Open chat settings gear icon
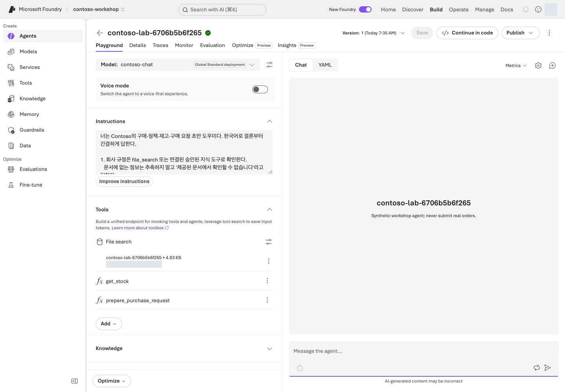Screen dimensions: 565x392 538,65
